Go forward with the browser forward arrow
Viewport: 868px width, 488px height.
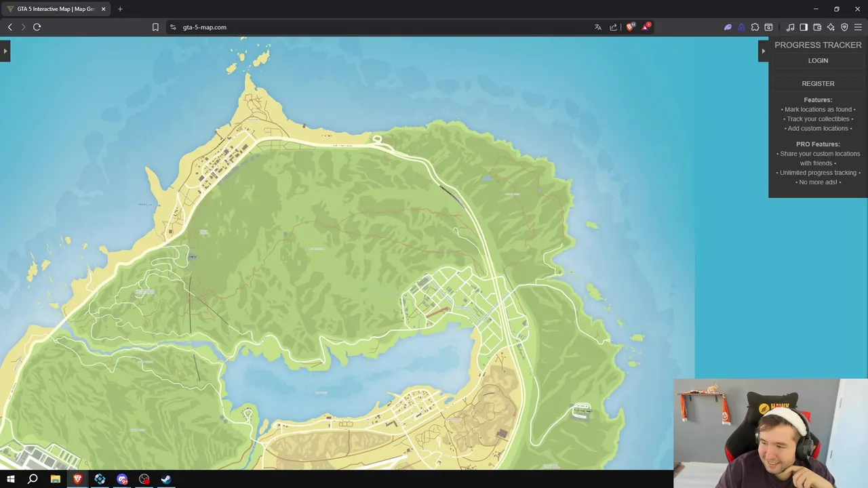23,27
